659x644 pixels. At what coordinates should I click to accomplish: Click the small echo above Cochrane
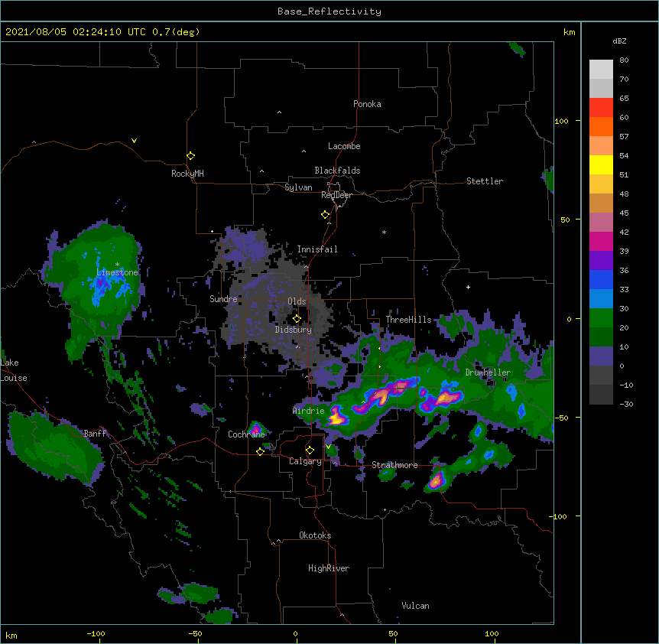click(x=255, y=428)
